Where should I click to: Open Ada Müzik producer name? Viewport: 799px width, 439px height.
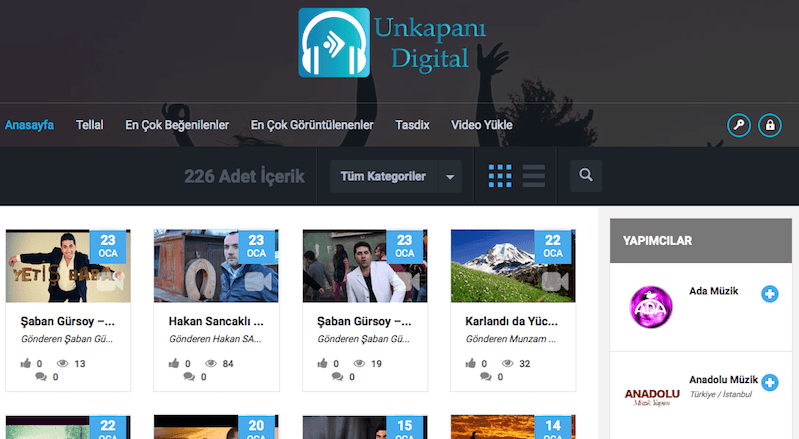pos(713,291)
